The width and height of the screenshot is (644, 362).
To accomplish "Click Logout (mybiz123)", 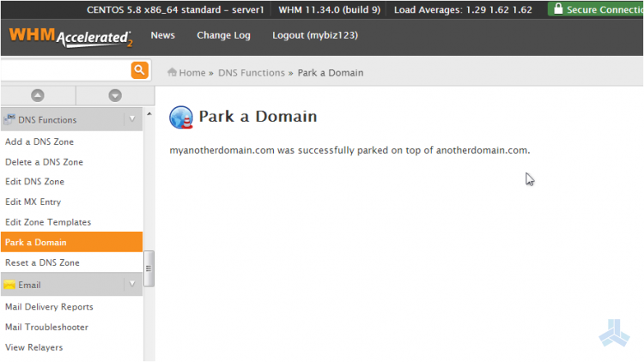I will [315, 35].
